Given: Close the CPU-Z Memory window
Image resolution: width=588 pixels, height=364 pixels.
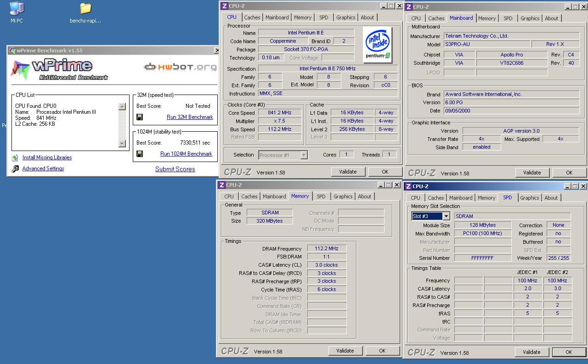Looking at the screenshot, I should (396, 185).
